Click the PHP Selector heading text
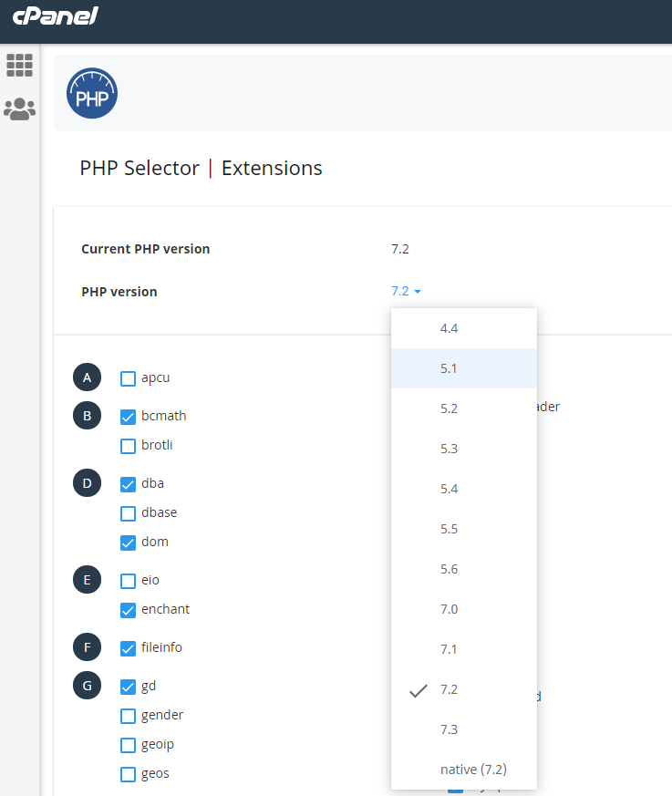The width and height of the screenshot is (672, 796). (x=140, y=168)
